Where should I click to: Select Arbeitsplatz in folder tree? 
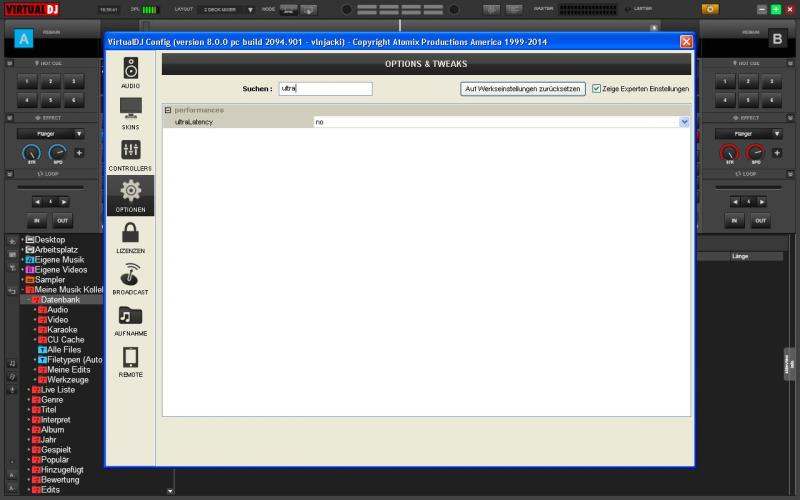click(56, 249)
